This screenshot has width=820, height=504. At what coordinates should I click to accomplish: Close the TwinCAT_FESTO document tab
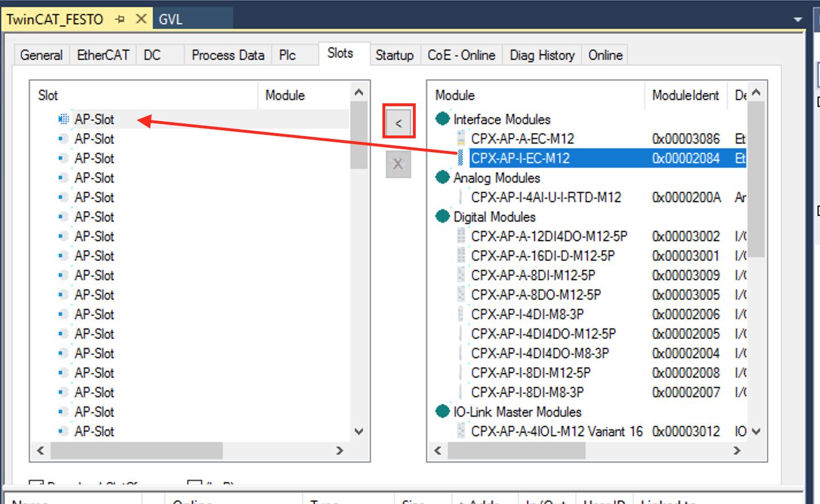[x=141, y=19]
